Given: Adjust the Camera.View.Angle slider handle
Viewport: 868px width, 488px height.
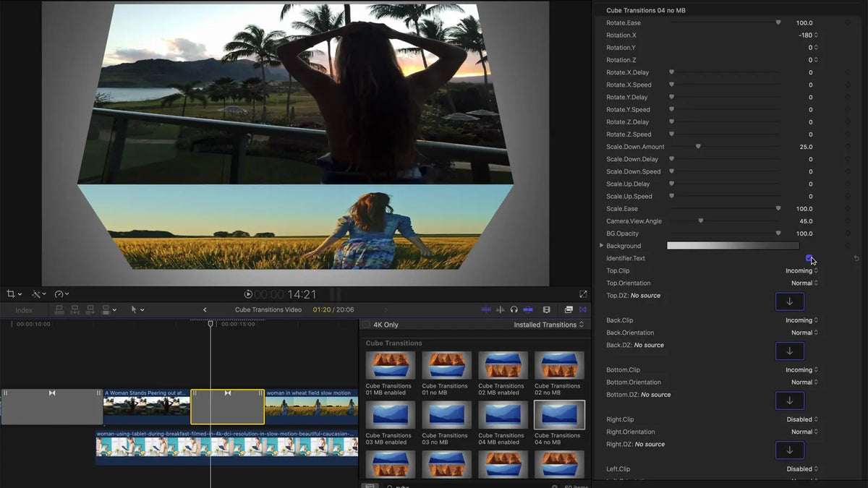Looking at the screenshot, I should click(700, 221).
